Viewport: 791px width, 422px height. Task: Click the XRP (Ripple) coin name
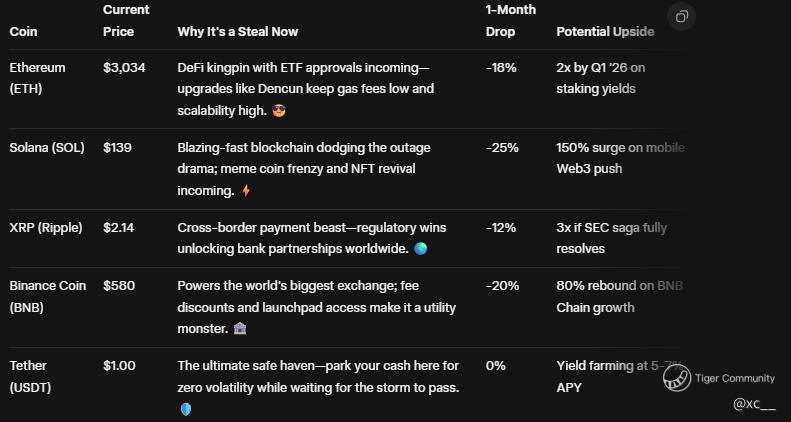click(x=46, y=227)
